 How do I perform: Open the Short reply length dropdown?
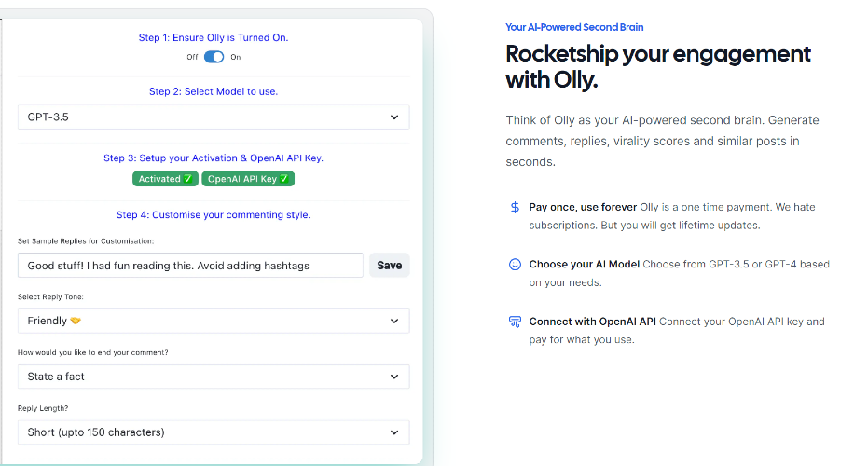click(x=214, y=432)
